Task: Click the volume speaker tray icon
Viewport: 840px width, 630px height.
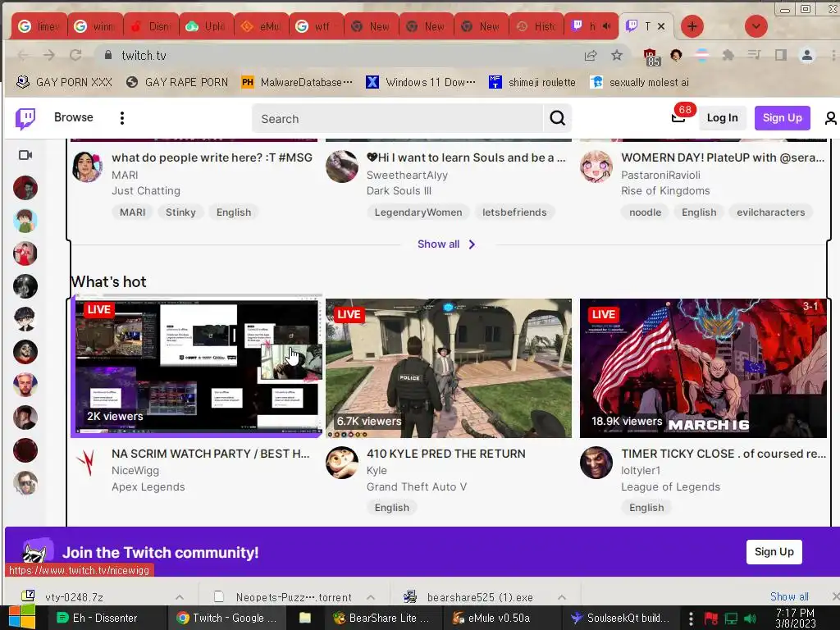Action: [751, 619]
